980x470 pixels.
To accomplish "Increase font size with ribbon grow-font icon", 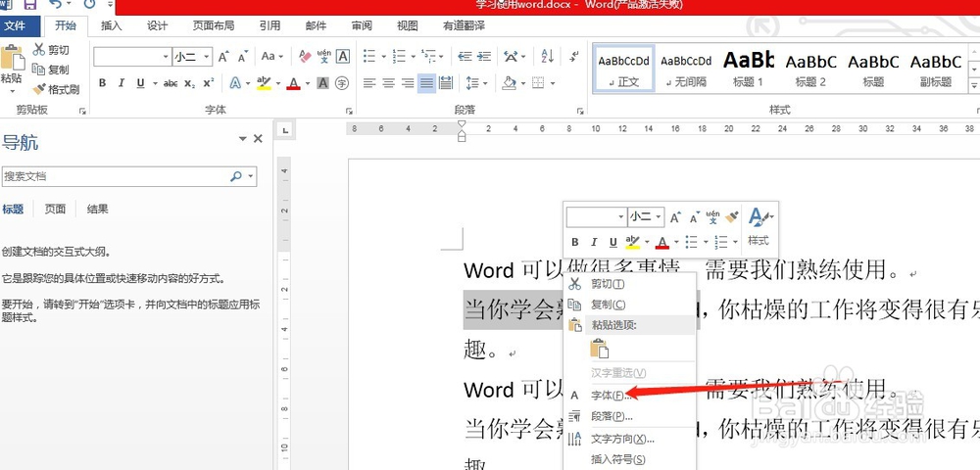I will click(223, 57).
